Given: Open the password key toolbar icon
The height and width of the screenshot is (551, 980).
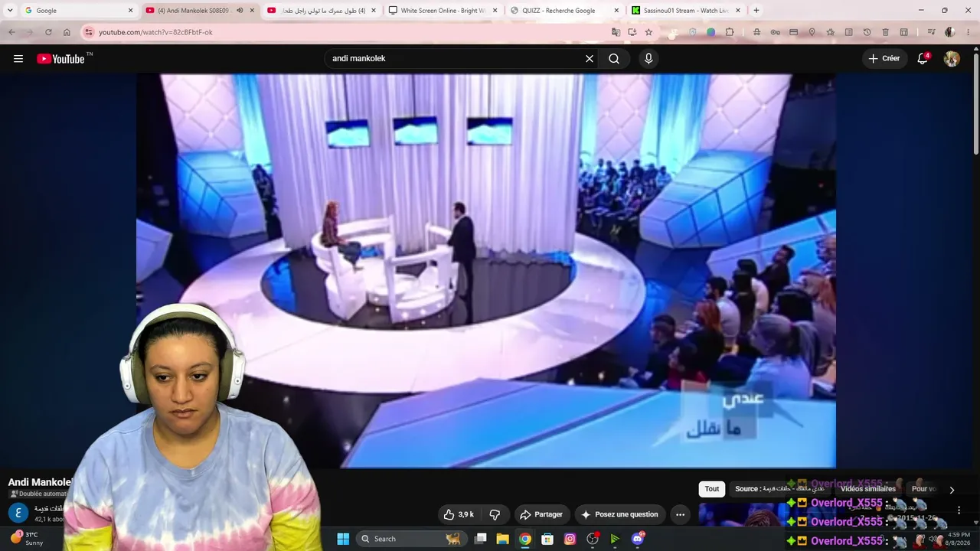Looking at the screenshot, I should [775, 32].
